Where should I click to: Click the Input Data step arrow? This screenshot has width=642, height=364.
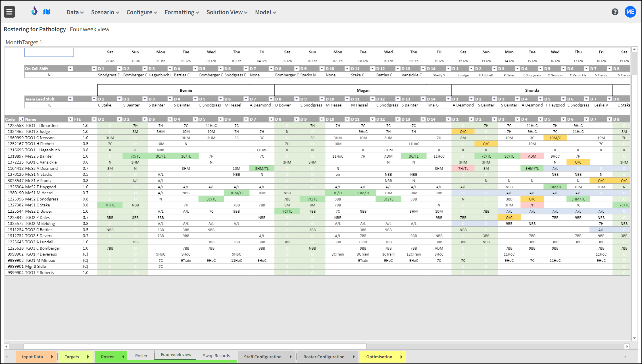pyautogui.click(x=52, y=357)
